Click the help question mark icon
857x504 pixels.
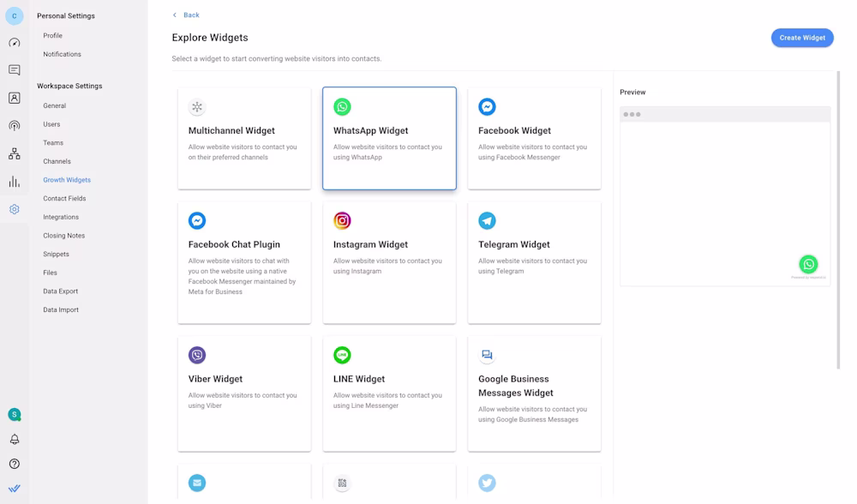click(x=15, y=464)
